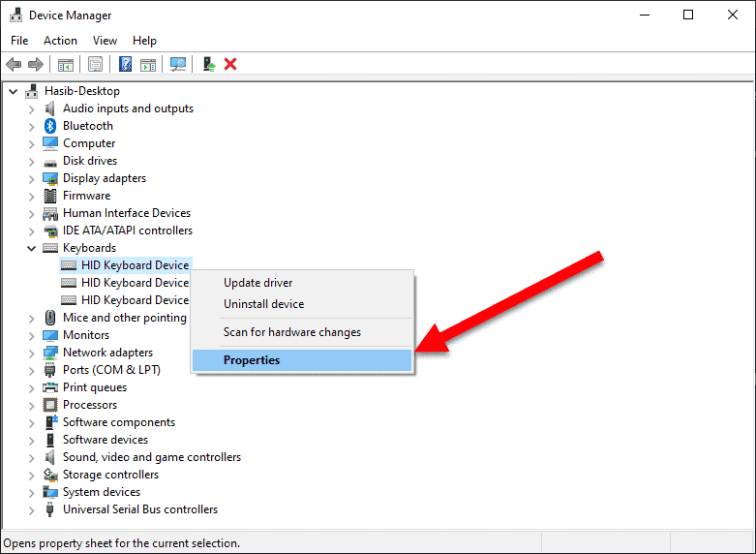Viewport: 756px width, 554px height.
Task: Click the Storage controllers category icon
Action: coord(50,475)
